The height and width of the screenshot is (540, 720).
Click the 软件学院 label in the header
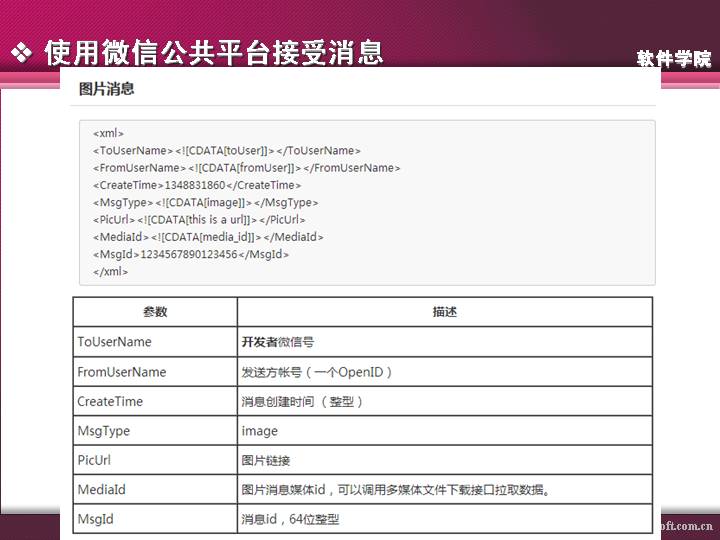point(674,59)
